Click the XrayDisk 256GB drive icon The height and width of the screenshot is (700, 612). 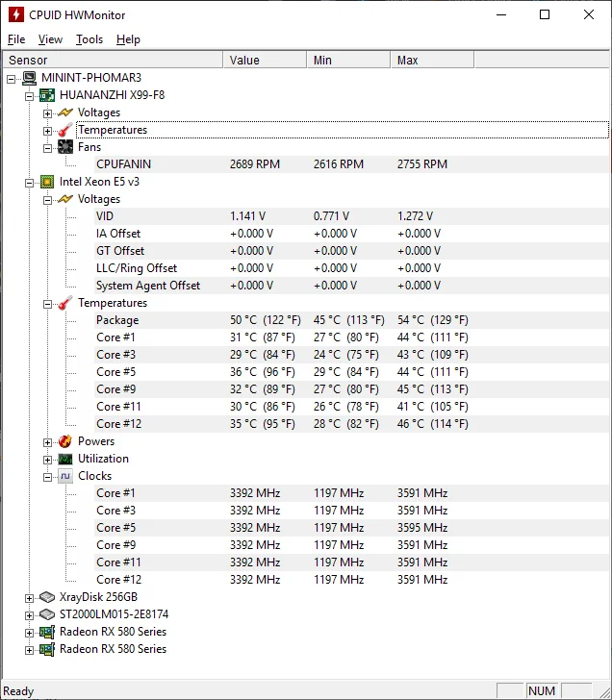47,597
